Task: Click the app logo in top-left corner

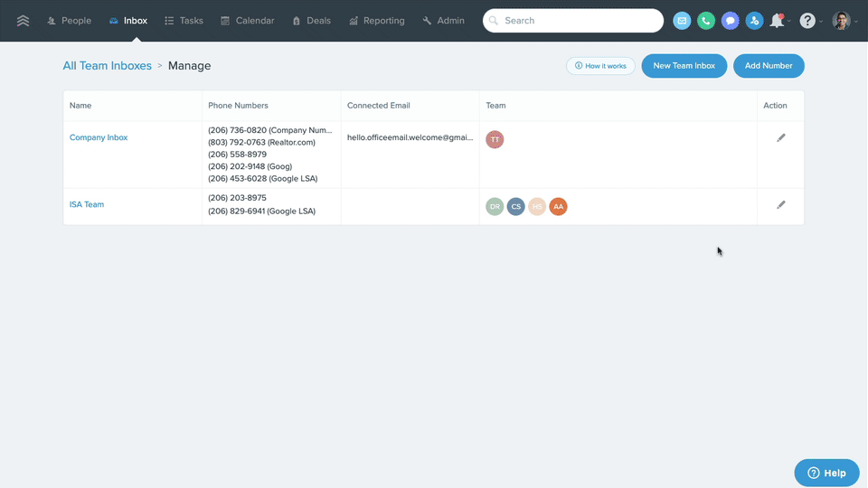Action: (23, 21)
